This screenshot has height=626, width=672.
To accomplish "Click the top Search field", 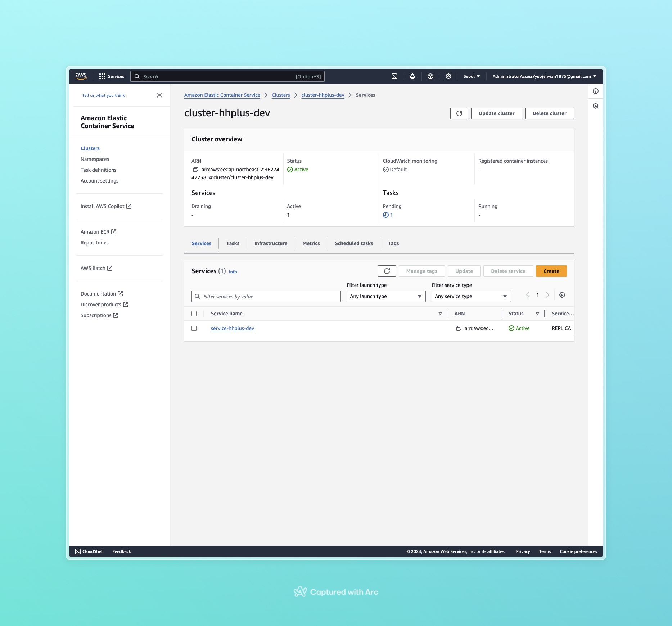I will coord(227,76).
